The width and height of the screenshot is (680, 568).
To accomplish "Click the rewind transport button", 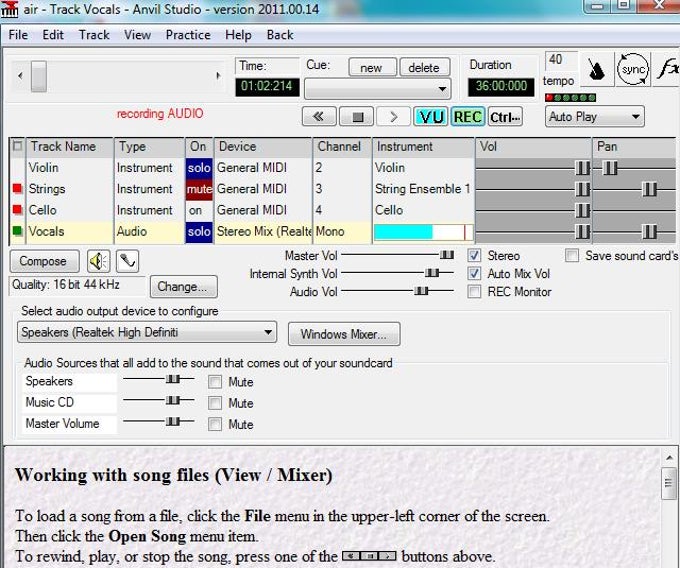I will [x=319, y=117].
